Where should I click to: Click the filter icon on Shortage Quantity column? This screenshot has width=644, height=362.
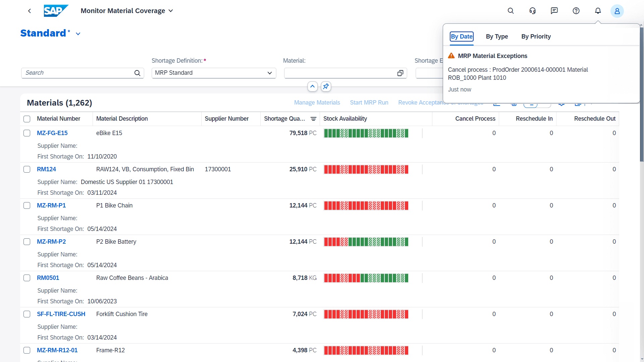[314, 119]
